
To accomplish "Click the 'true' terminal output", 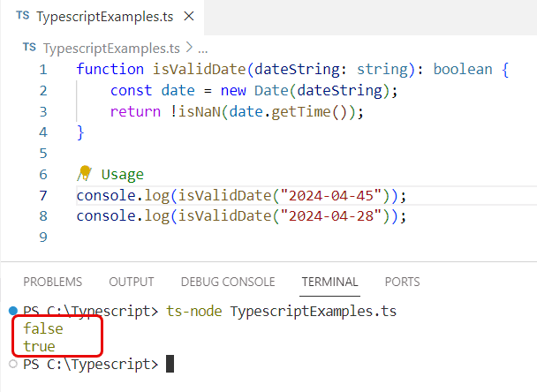I will [39, 346].
